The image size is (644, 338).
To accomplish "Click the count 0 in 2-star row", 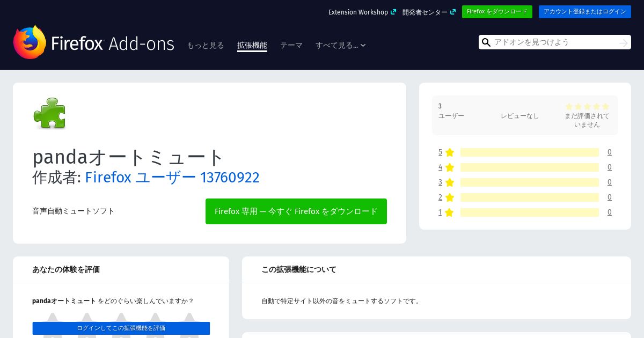I will coord(610,197).
